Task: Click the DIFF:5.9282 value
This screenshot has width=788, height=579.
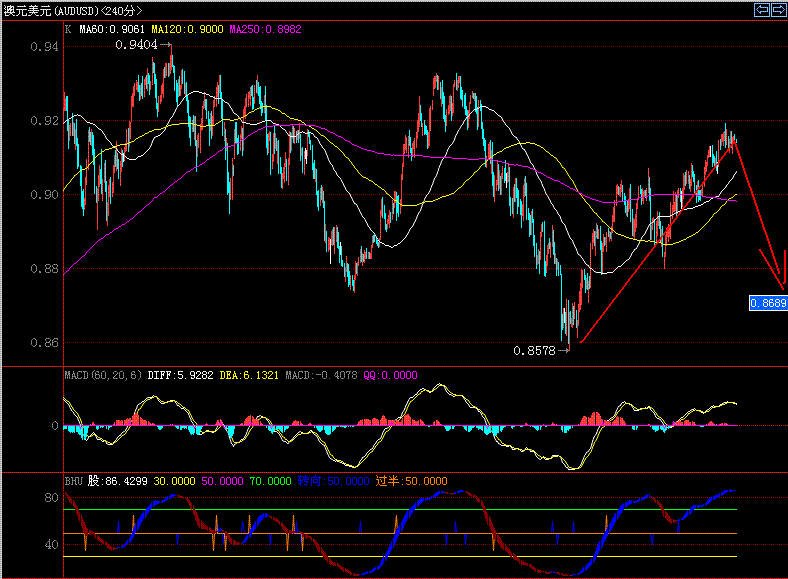Action: (180, 375)
